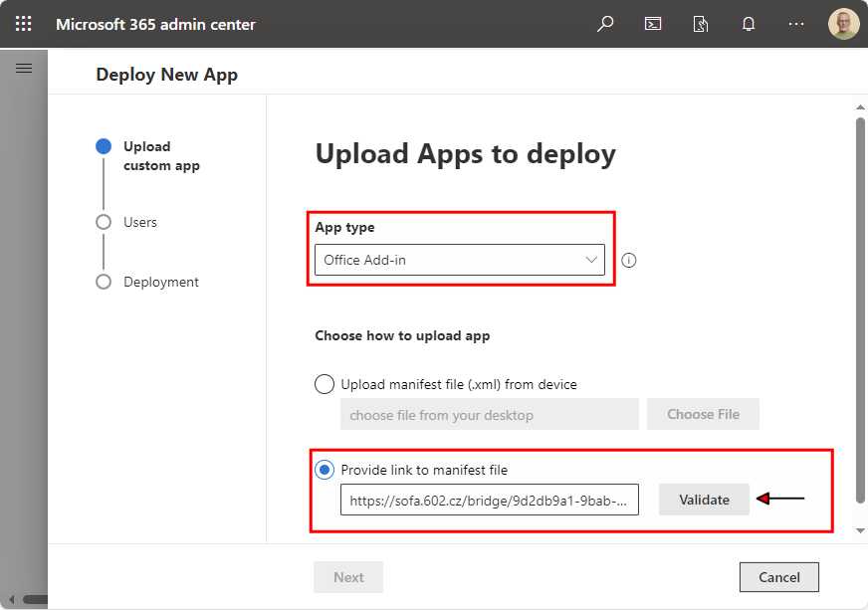Click the manifest link URL field
Screen dimensions: 868x610
tap(490, 500)
